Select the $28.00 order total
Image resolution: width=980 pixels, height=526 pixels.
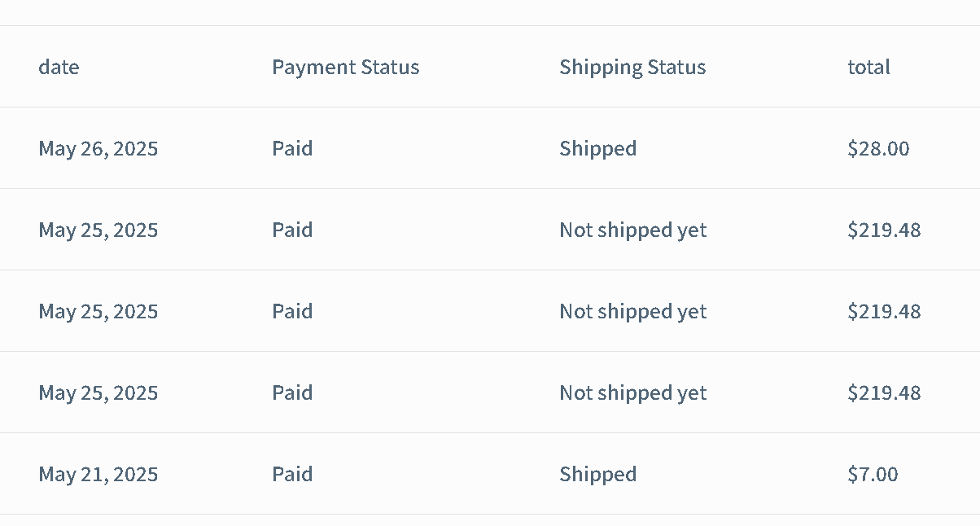878,148
